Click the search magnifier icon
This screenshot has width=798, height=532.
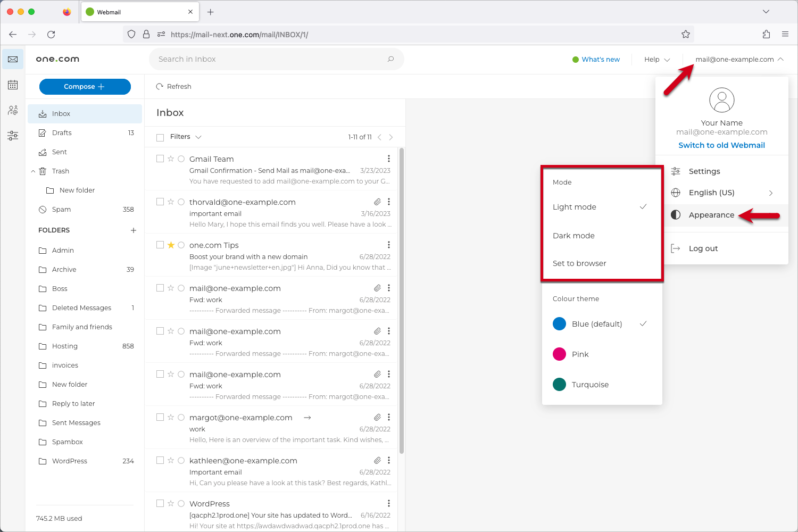pos(390,59)
